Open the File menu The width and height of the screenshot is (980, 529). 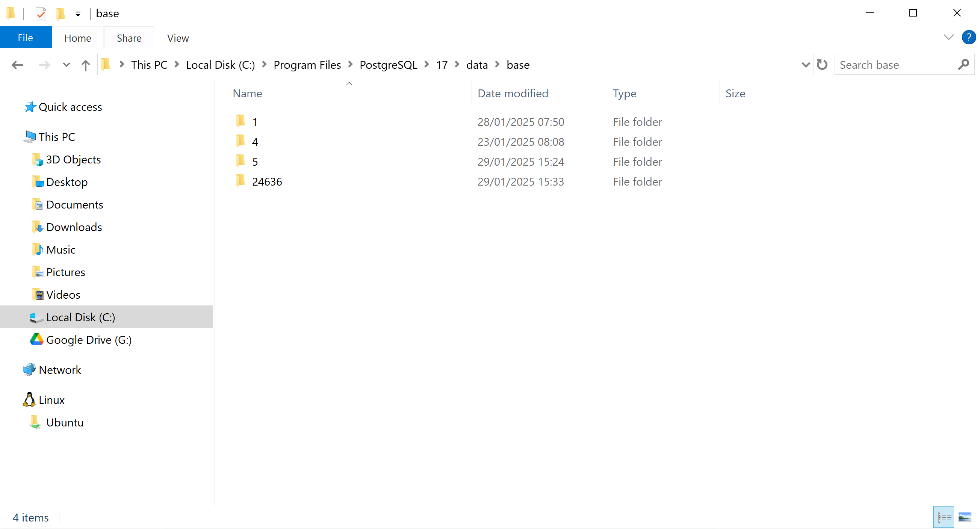click(26, 38)
